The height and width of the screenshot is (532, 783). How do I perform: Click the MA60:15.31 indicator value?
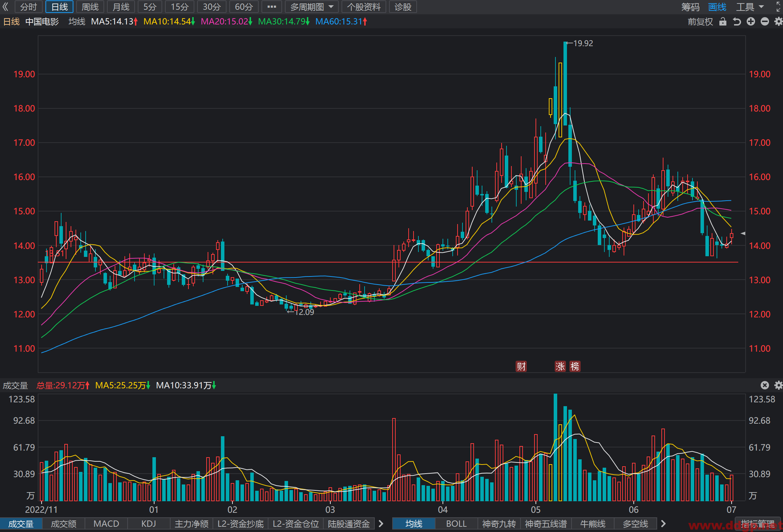point(341,22)
